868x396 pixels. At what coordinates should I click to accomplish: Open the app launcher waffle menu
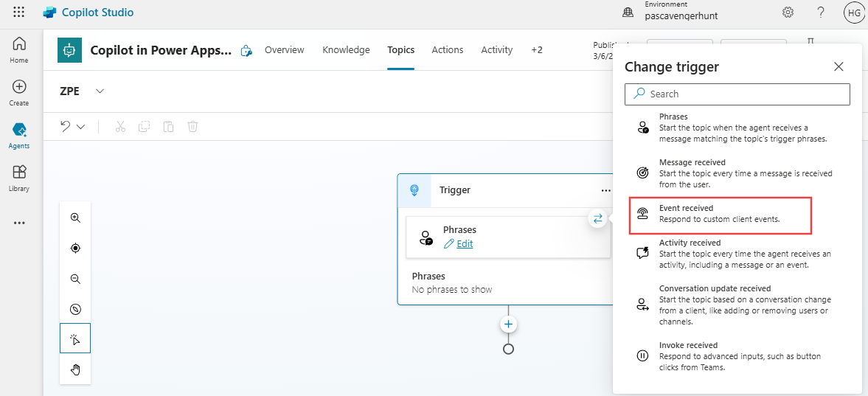(x=18, y=12)
